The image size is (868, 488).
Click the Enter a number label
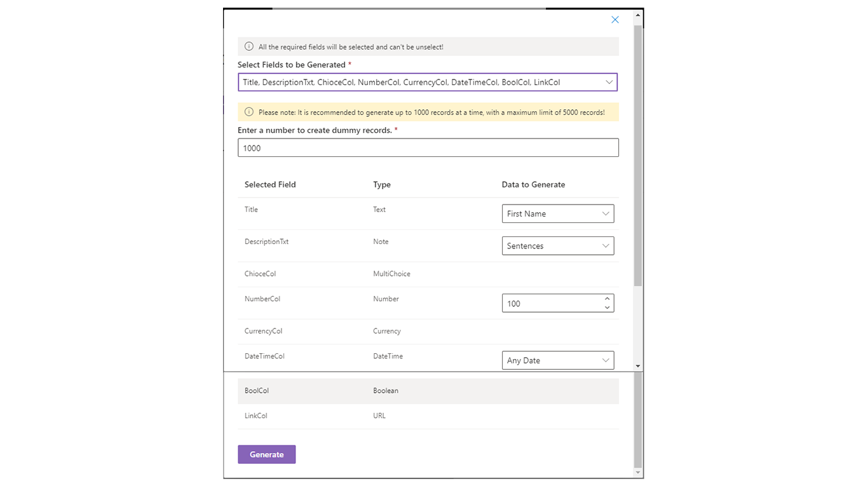[x=315, y=130]
